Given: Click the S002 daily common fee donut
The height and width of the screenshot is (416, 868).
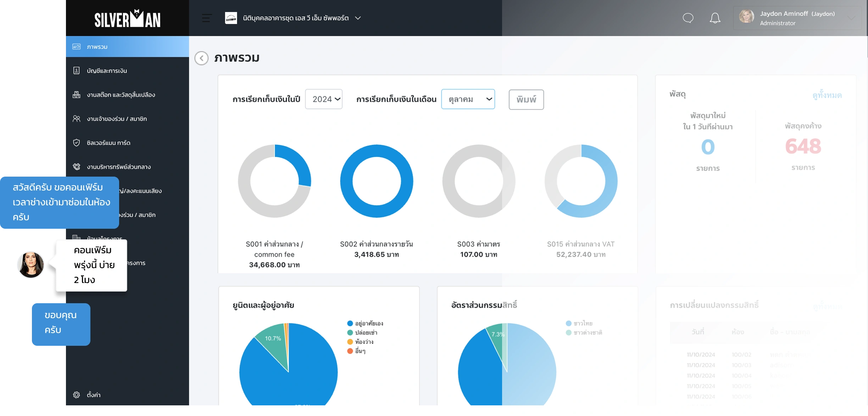Looking at the screenshot, I should pos(377,181).
